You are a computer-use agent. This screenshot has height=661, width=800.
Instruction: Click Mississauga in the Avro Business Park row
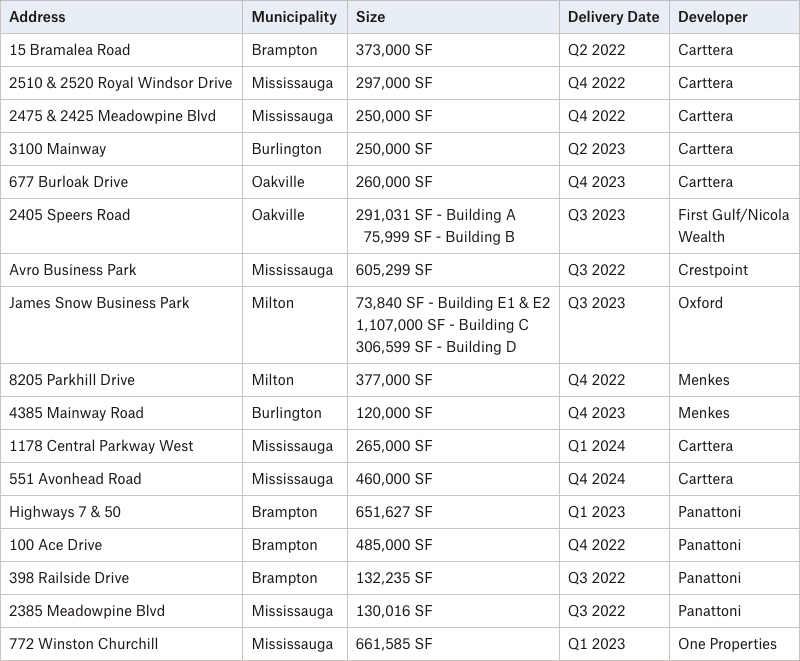[292, 270]
